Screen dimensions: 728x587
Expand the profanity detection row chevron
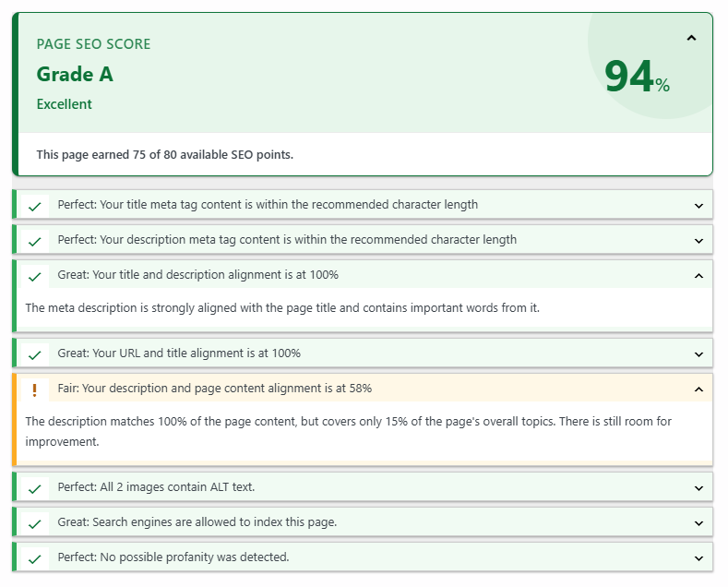tap(698, 558)
